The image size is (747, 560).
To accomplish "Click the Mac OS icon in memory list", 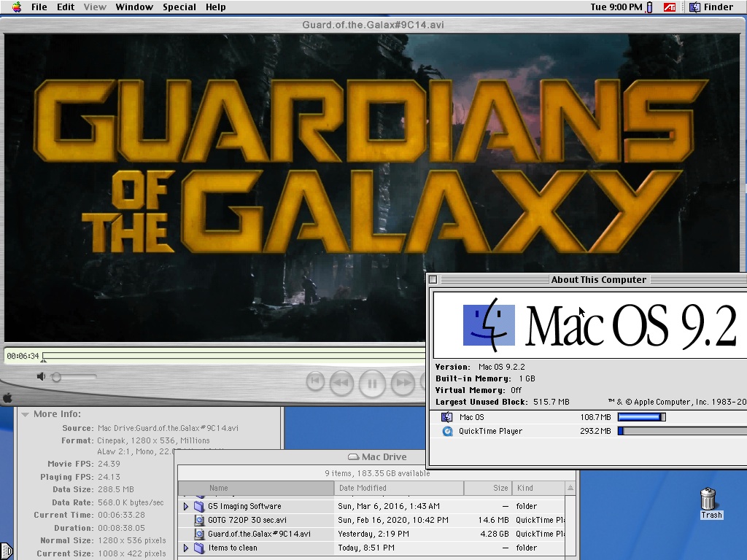I will [447, 417].
